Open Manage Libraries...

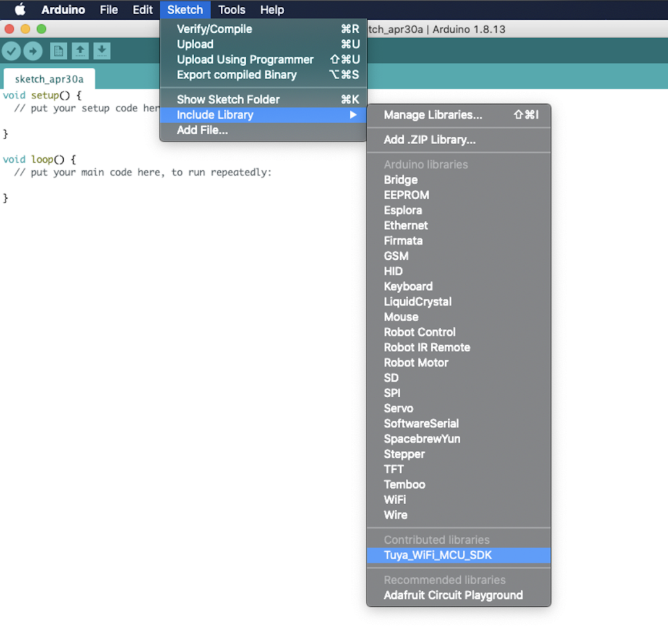coord(459,115)
